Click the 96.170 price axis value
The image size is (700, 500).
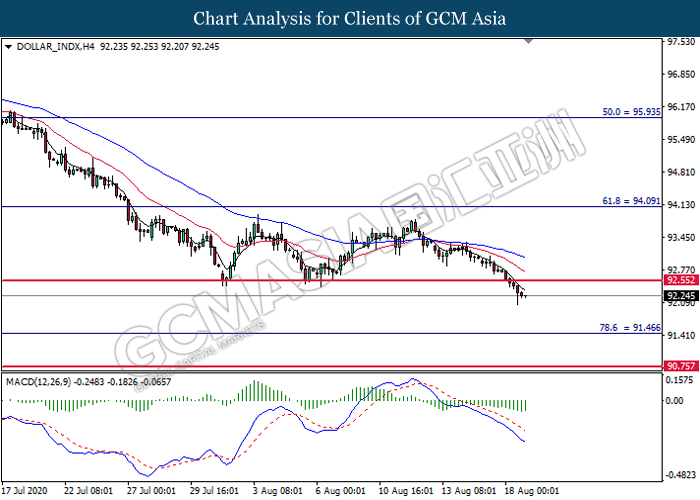pos(681,107)
